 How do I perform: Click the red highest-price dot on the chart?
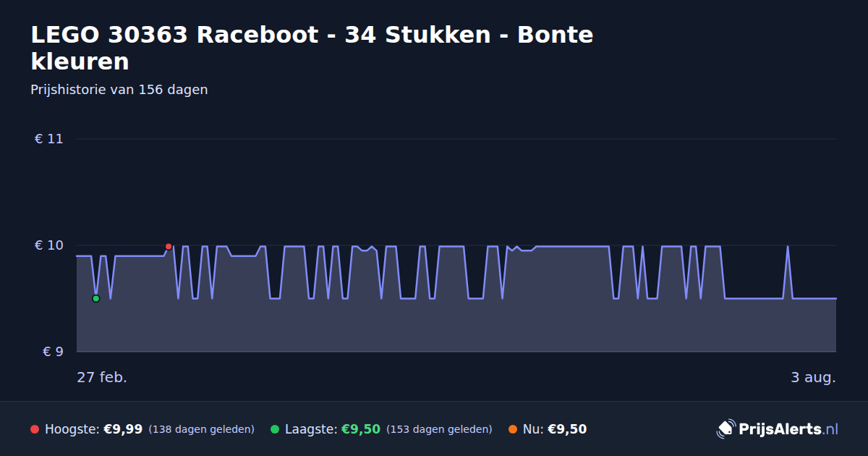click(x=169, y=247)
